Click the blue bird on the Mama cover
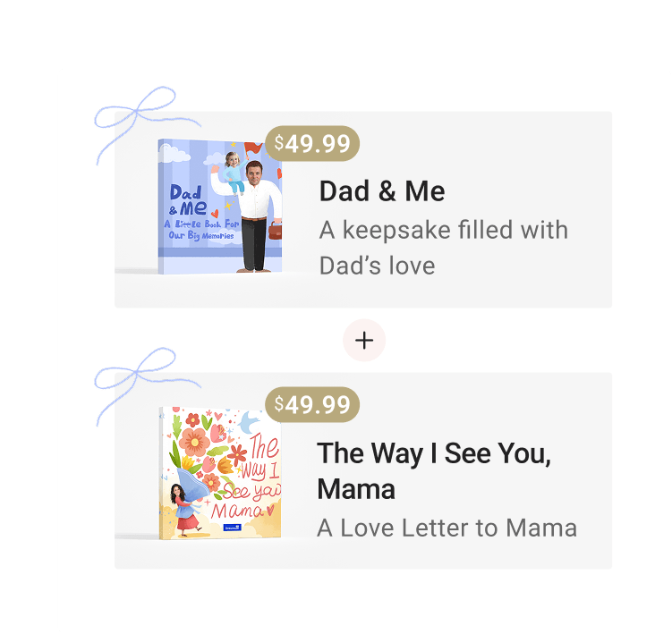Image resolution: width=672 pixels, height=634 pixels. pos(249,422)
